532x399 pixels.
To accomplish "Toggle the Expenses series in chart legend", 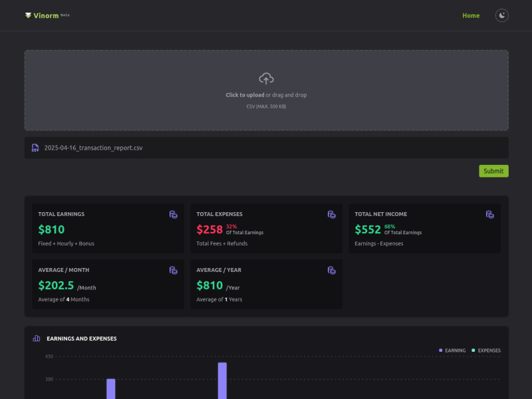I will pyautogui.click(x=486, y=350).
